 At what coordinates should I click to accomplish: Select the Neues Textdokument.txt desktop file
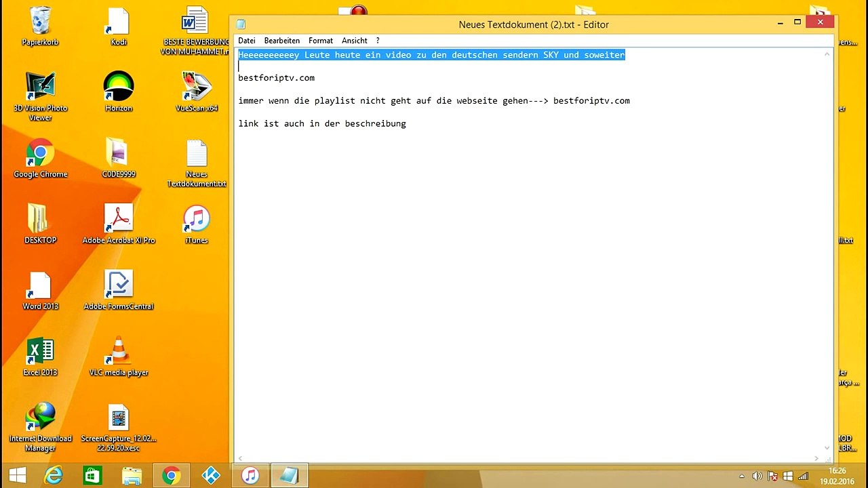[197, 163]
